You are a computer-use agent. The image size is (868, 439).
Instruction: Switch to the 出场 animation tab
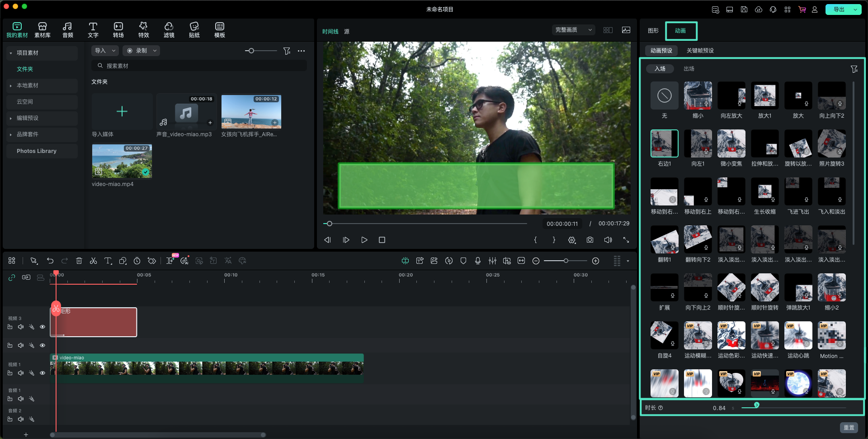[x=689, y=69]
